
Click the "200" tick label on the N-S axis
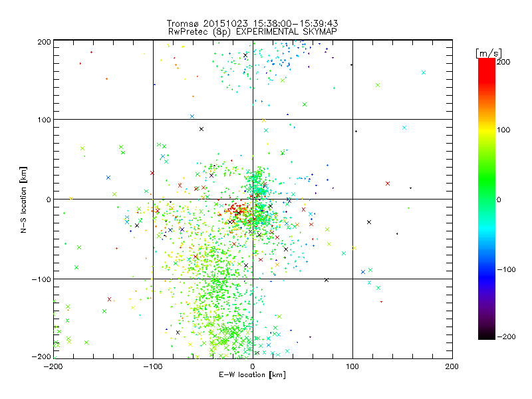(x=44, y=42)
